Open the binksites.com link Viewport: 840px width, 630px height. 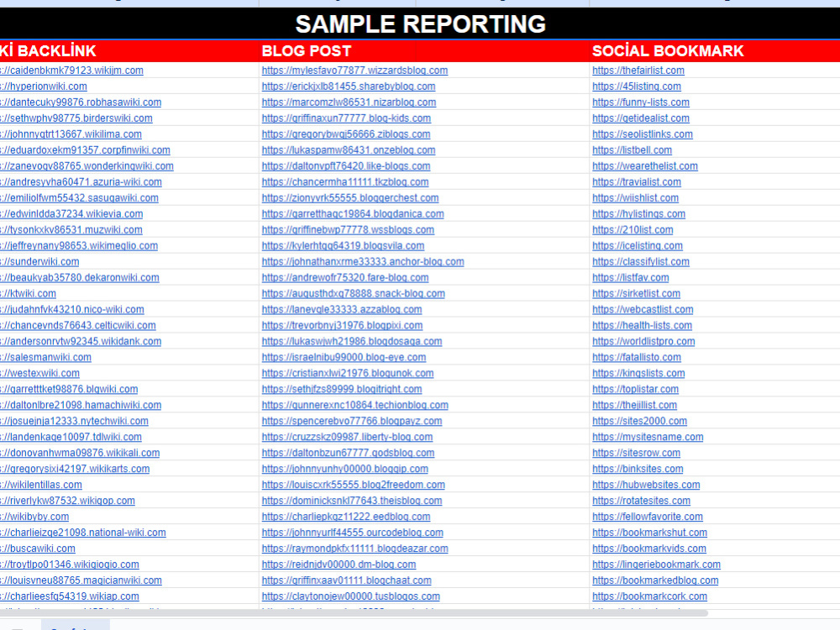click(638, 469)
